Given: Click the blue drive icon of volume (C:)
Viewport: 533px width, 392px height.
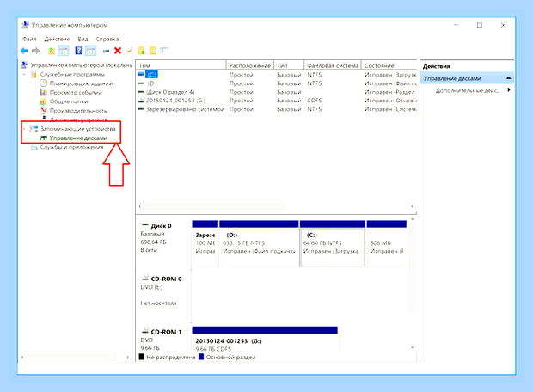Looking at the screenshot, I should point(141,74).
